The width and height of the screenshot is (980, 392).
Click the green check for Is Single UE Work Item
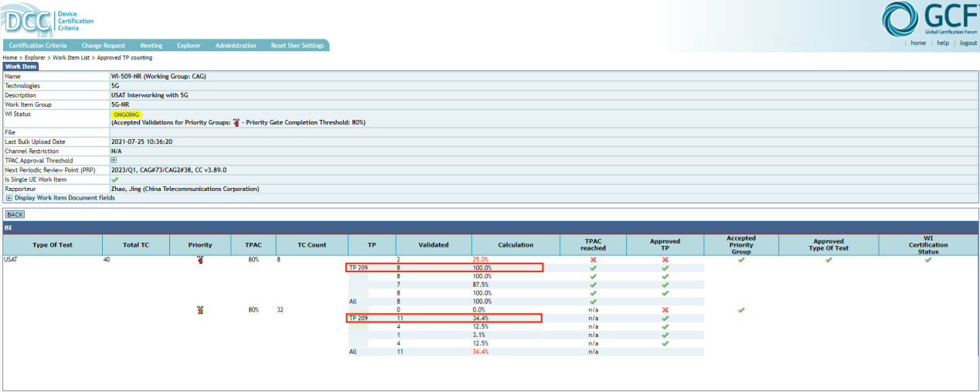click(x=115, y=179)
